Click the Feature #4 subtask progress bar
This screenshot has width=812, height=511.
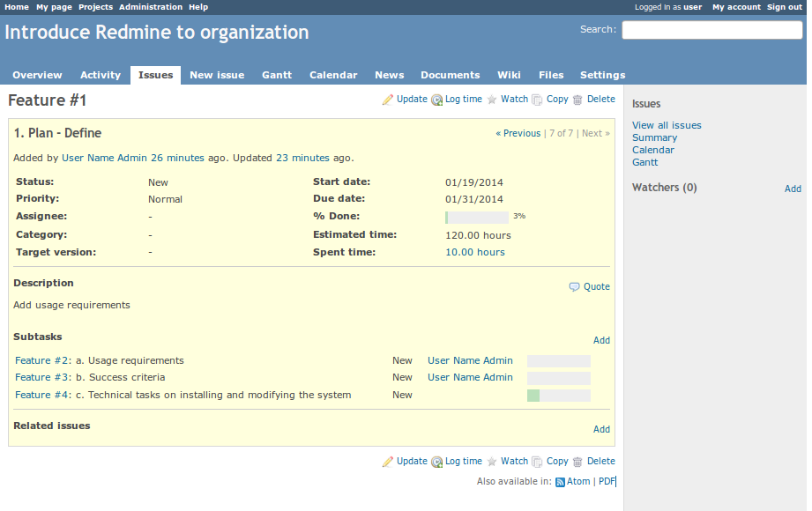click(558, 396)
